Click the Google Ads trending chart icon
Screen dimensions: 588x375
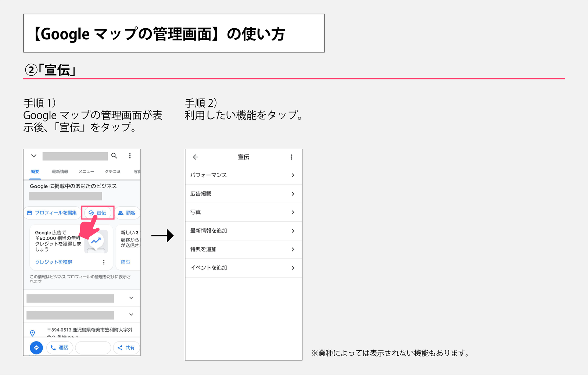[96, 241]
